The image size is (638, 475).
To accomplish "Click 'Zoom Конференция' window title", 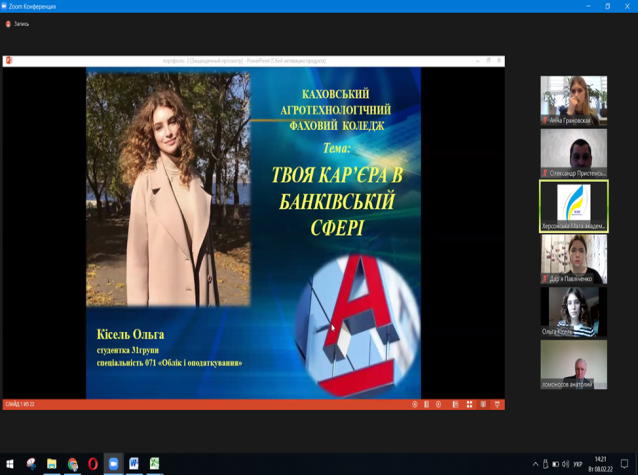I will [x=32, y=7].
